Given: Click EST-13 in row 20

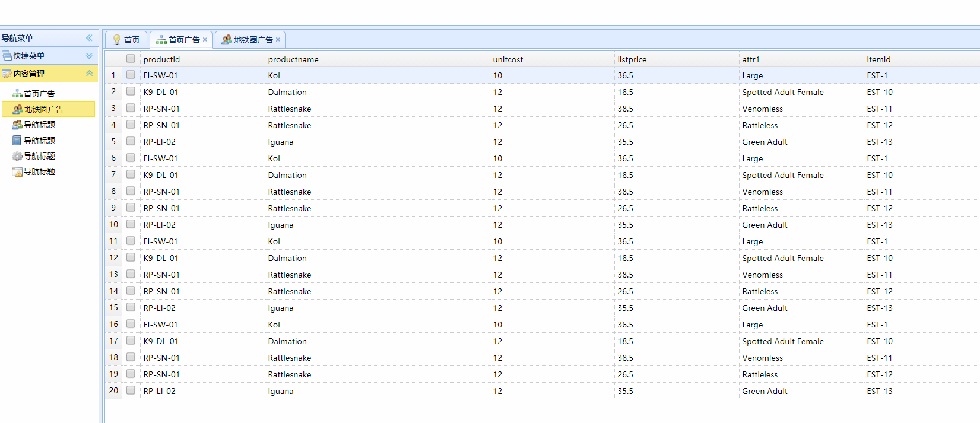Looking at the screenshot, I should pos(880,391).
